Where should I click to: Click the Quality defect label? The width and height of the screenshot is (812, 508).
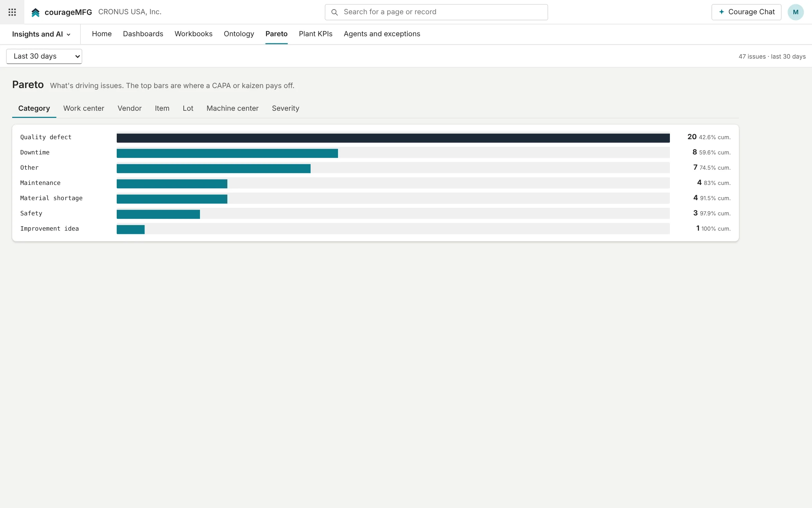pyautogui.click(x=46, y=137)
